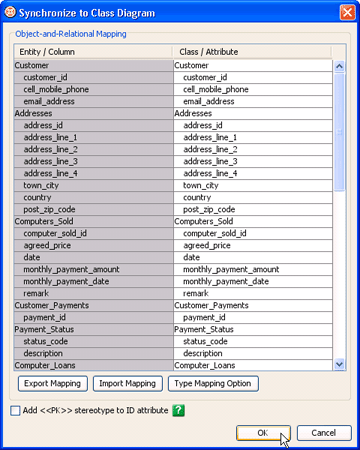This screenshot has height=450, width=360.
Task: Select post_zip_code attribute cell
Action: pyautogui.click(x=253, y=209)
